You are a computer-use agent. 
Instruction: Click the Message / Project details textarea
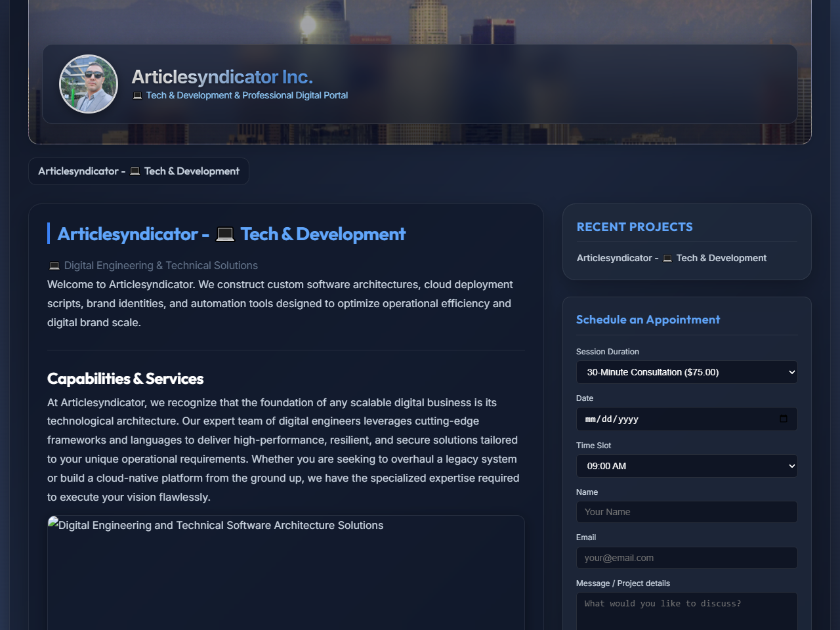[x=686, y=612]
